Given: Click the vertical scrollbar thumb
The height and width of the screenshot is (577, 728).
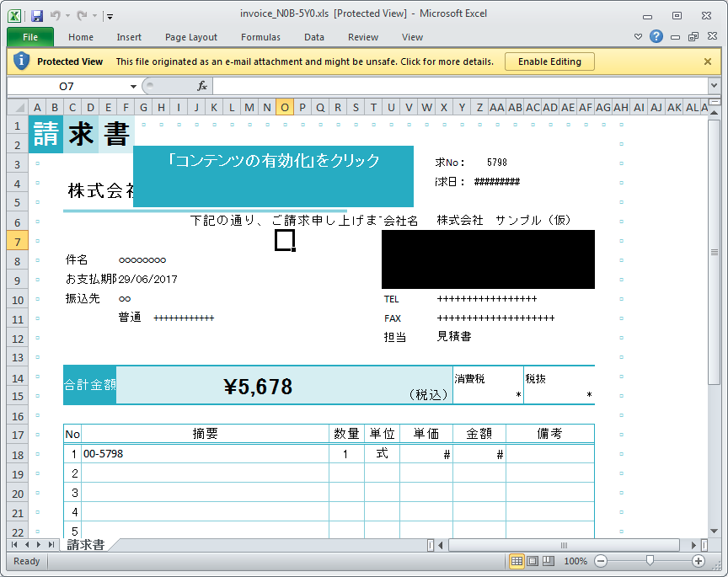Looking at the screenshot, I should click(x=714, y=252).
